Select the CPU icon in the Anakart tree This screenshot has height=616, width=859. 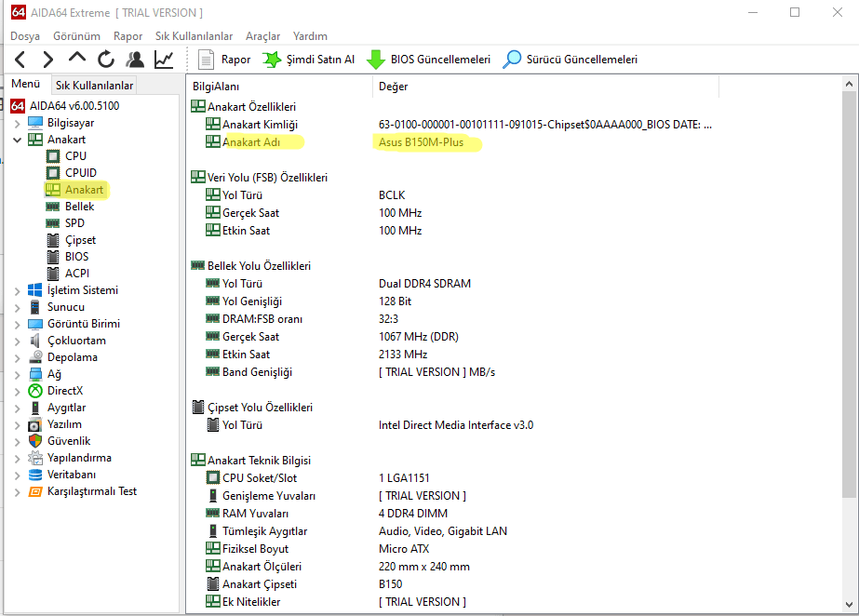(x=53, y=156)
